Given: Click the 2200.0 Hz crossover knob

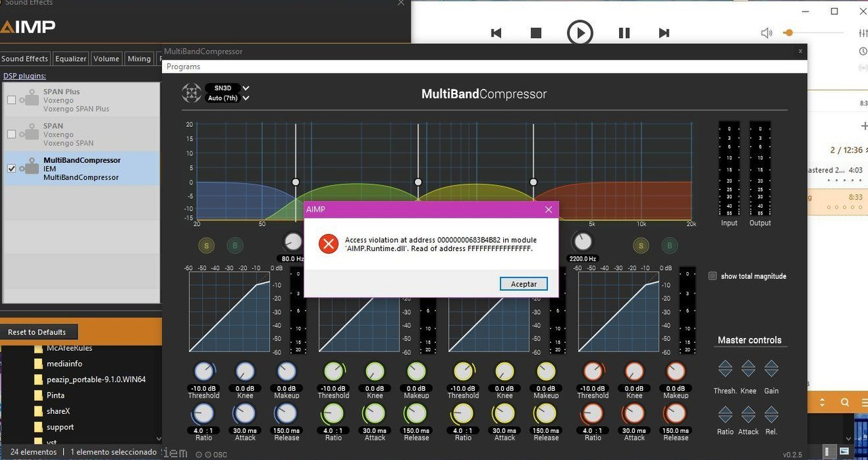Looking at the screenshot, I should coord(583,242).
